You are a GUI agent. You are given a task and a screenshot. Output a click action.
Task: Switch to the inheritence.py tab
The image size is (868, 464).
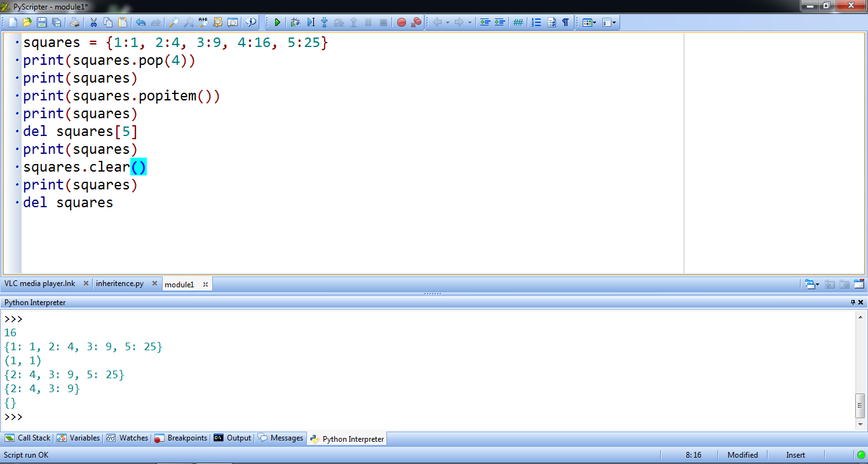121,283
